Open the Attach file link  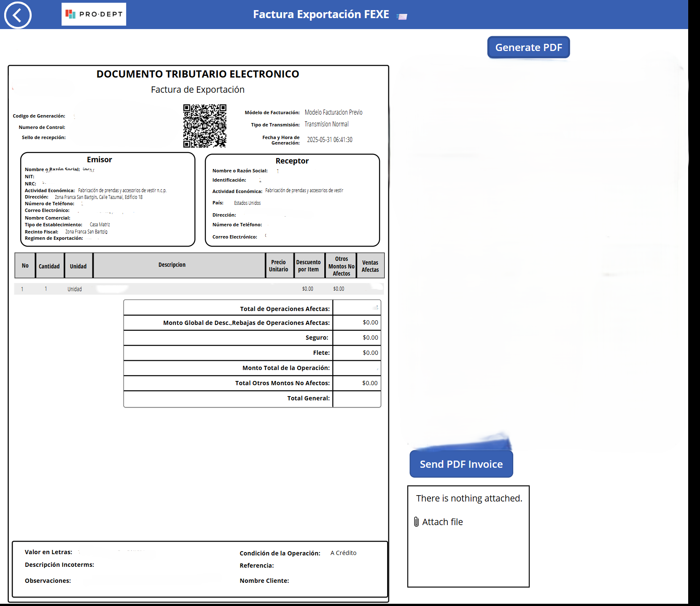[x=442, y=522]
